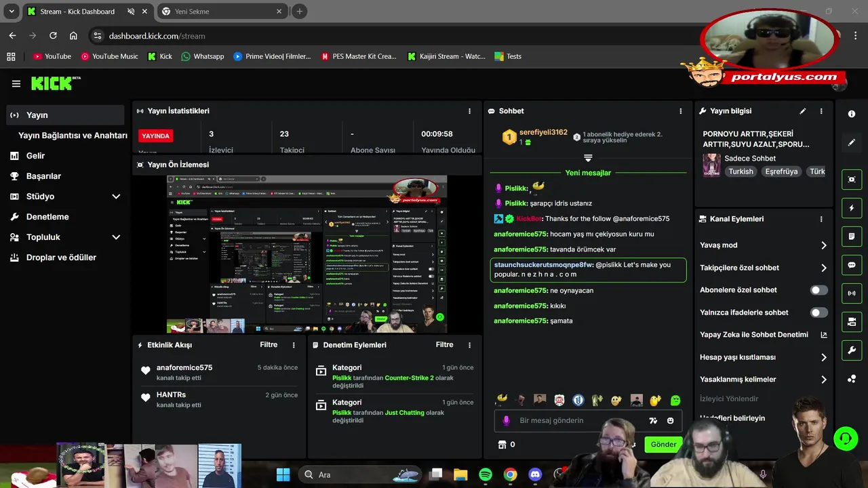Open Spotify from the taskbar
868x488 pixels.
486,474
